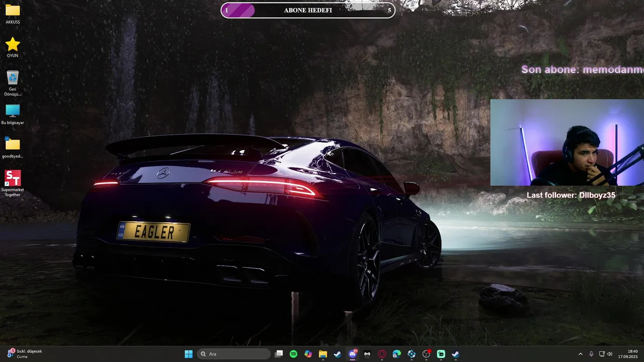Open network settings from tray icon
Image resolution: width=644 pixels, height=362 pixels.
602,354
